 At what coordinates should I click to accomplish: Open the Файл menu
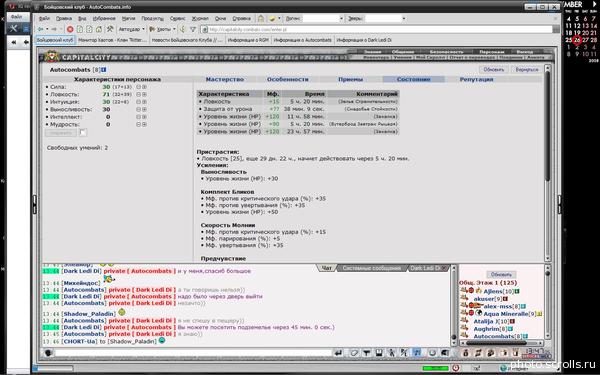tap(44, 18)
